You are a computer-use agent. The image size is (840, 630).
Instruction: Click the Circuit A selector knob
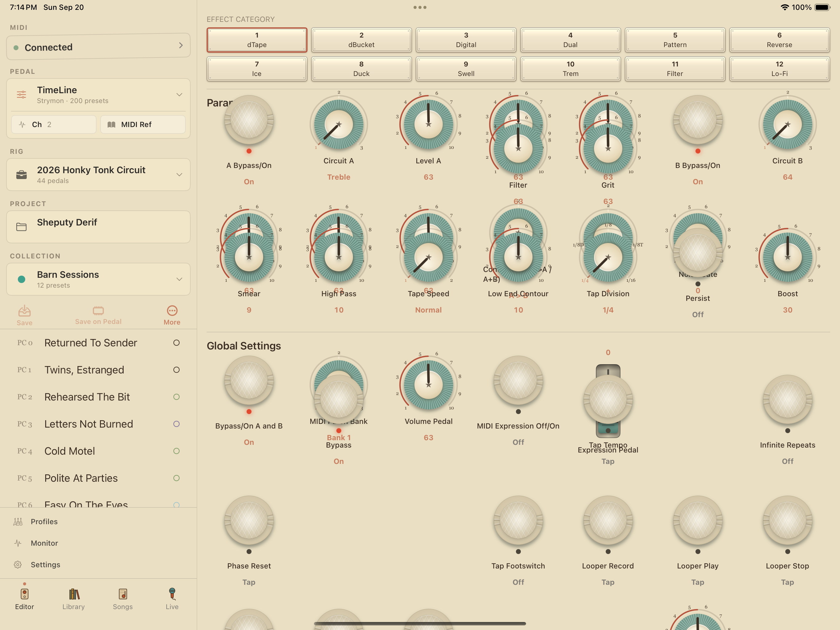click(x=339, y=124)
